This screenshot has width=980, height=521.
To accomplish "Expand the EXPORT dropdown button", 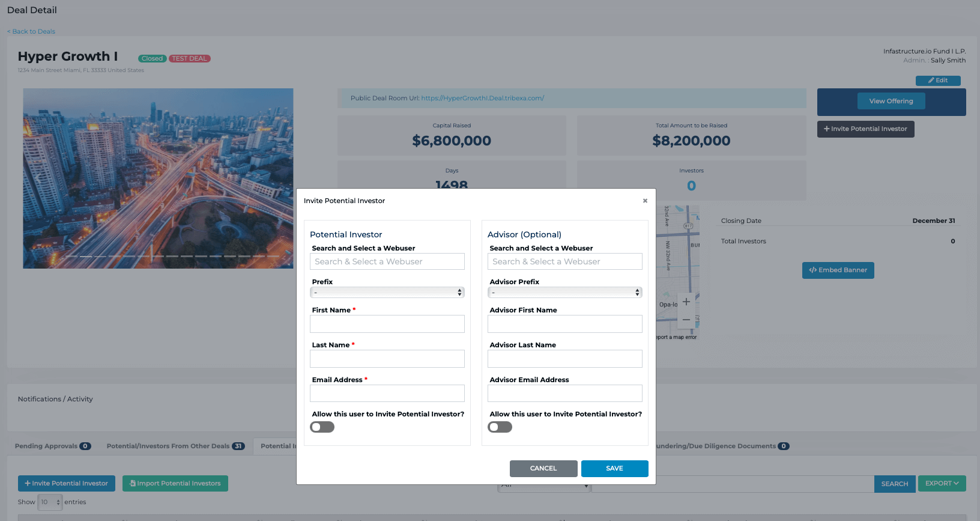I will tap(942, 484).
